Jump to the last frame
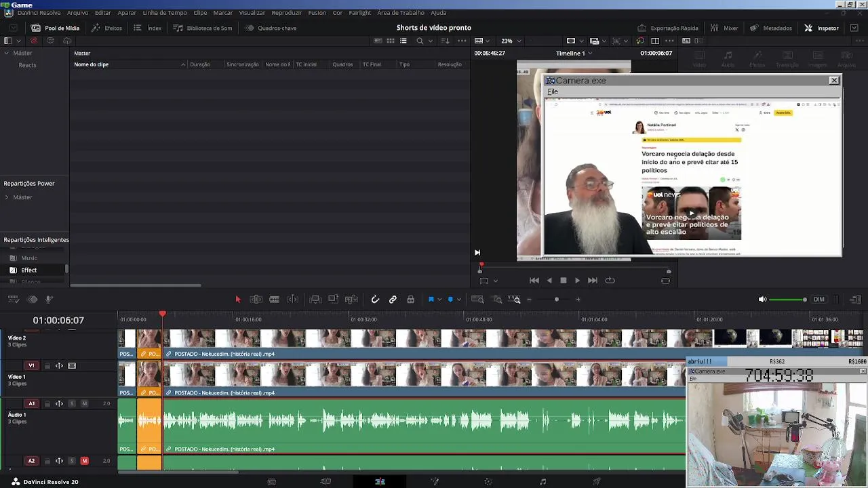 click(592, 280)
